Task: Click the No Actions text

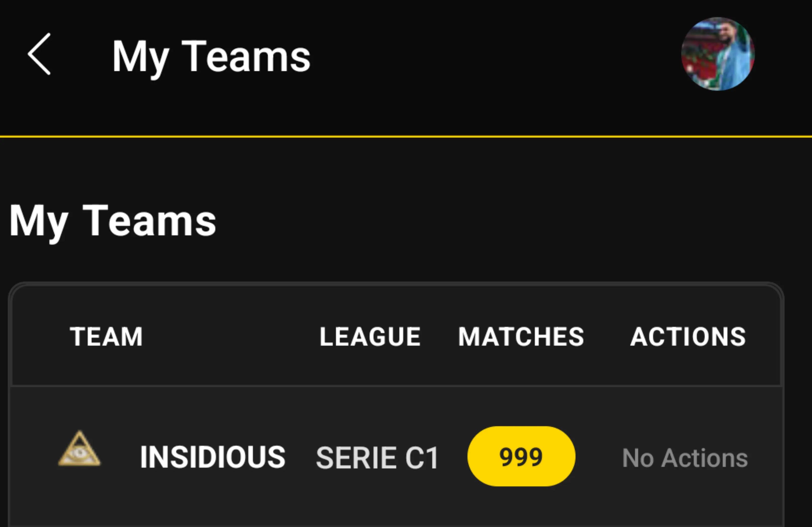Action: click(685, 458)
